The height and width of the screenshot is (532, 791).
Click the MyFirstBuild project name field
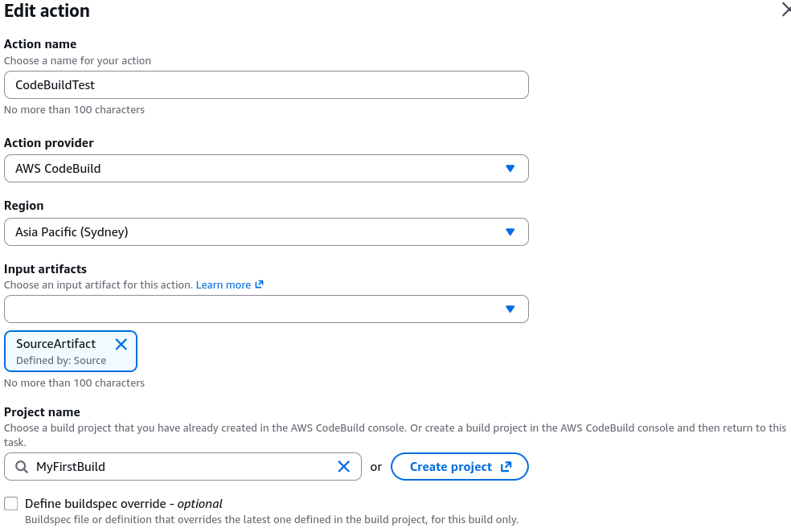[x=182, y=467]
